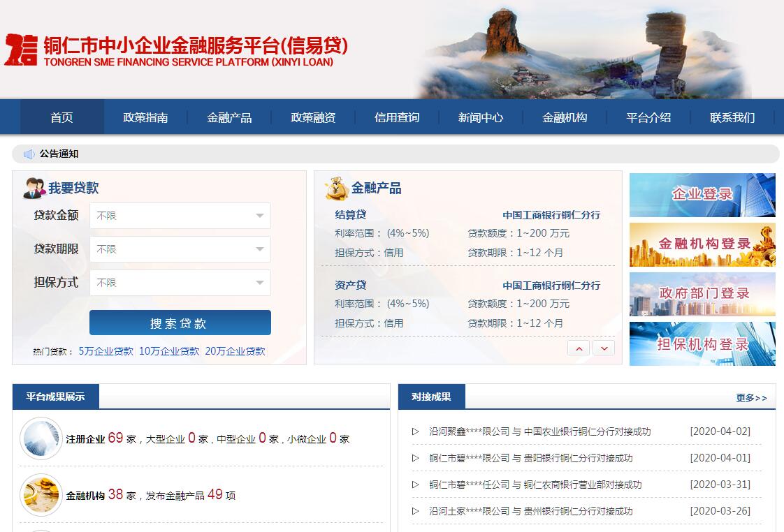Open the 贷款金额 dropdown
Viewport: 784px width, 532px height.
coord(180,216)
